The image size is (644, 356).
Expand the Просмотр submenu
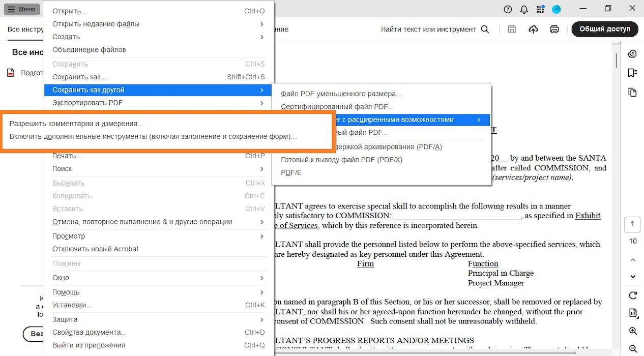(x=159, y=236)
